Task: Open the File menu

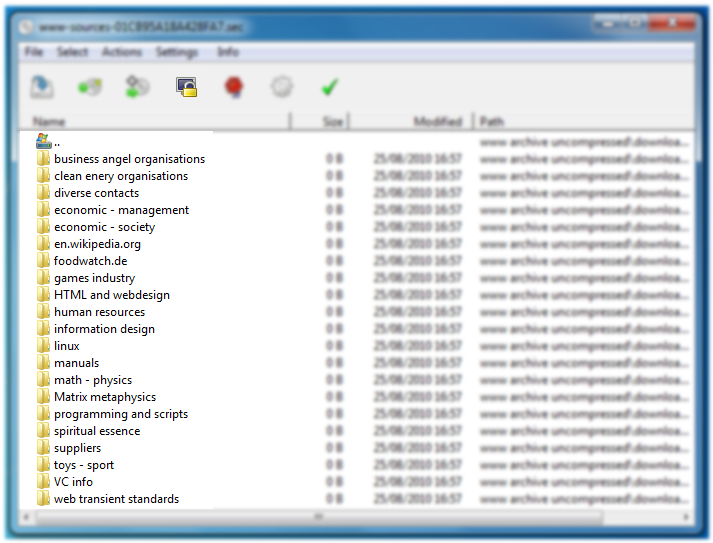Action: 34,52
